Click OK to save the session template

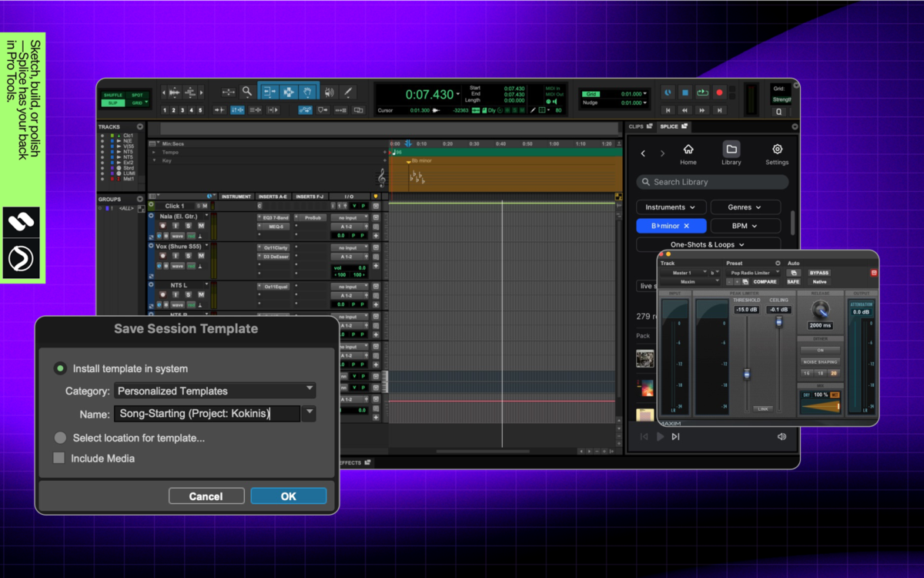(x=288, y=496)
